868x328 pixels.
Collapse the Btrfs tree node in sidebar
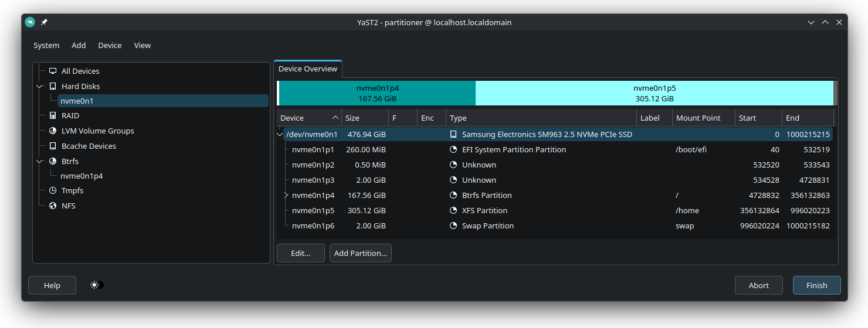[x=39, y=161]
